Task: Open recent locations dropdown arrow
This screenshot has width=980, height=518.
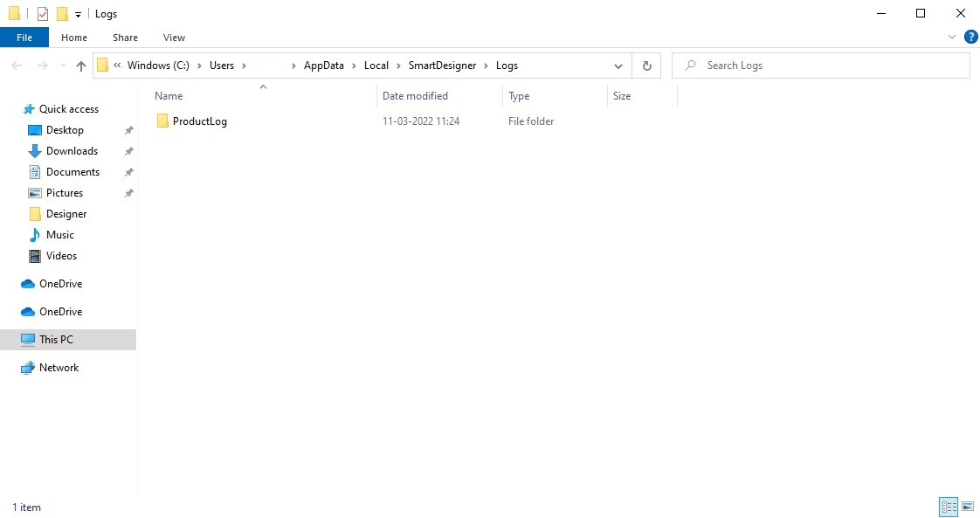Action: point(63,66)
